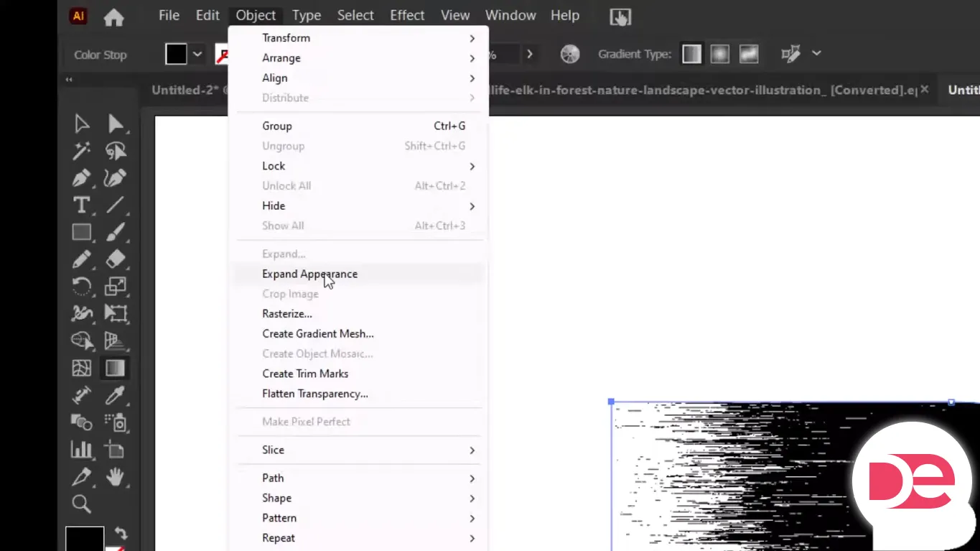Set gradient type to Freeform
The width and height of the screenshot is (980, 551).
749,55
